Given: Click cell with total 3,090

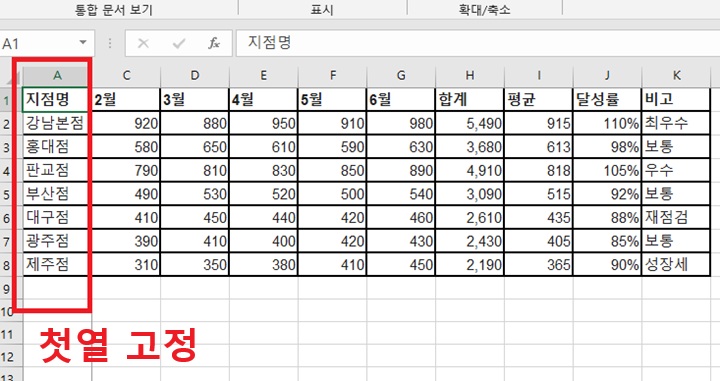Looking at the screenshot, I should [x=470, y=194].
